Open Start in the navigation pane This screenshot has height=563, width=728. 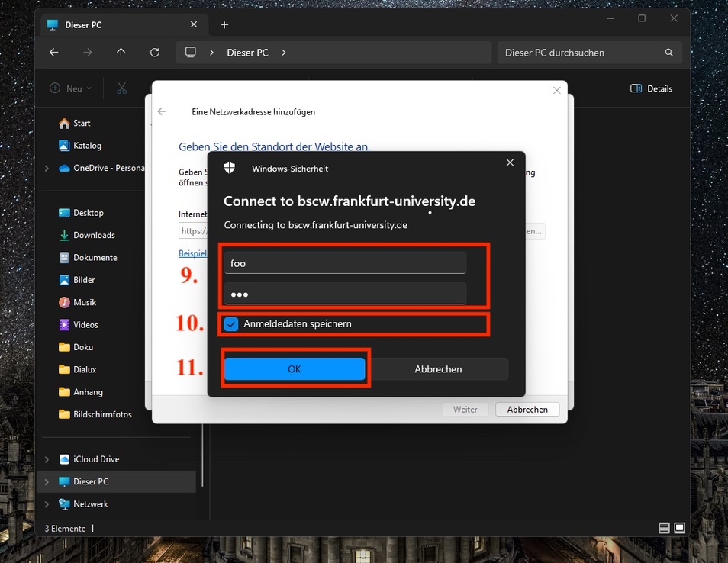[74, 123]
